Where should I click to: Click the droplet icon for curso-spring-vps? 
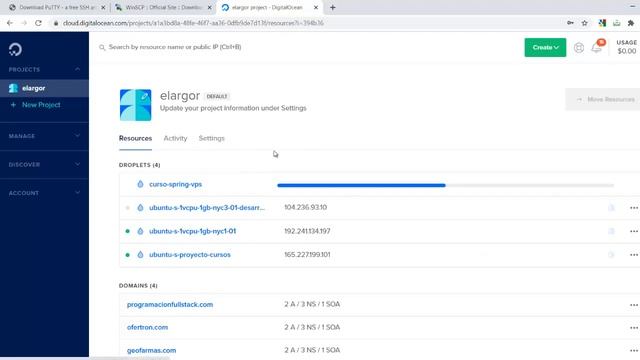coord(140,184)
